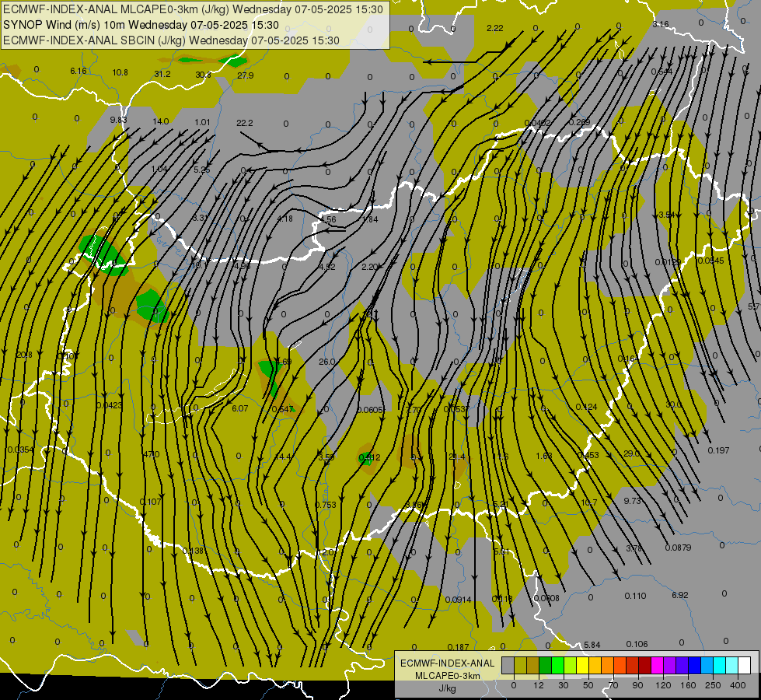Pick the bright green legend swatch
The width and height of the screenshot is (761, 700).
tap(557, 666)
